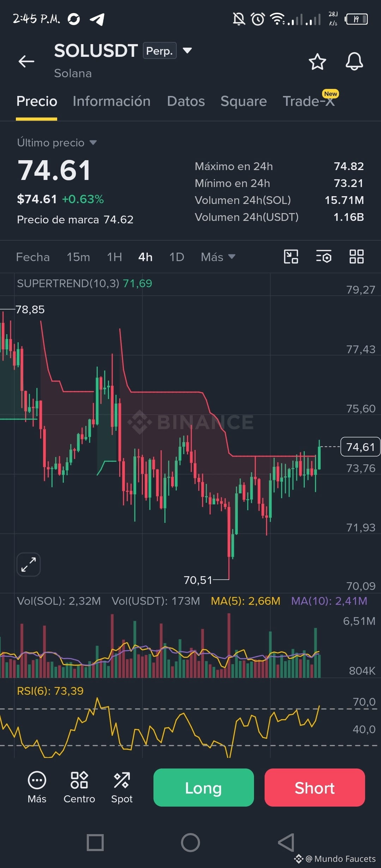Tap the back arrow icon
The height and width of the screenshot is (868, 381).
[x=26, y=61]
